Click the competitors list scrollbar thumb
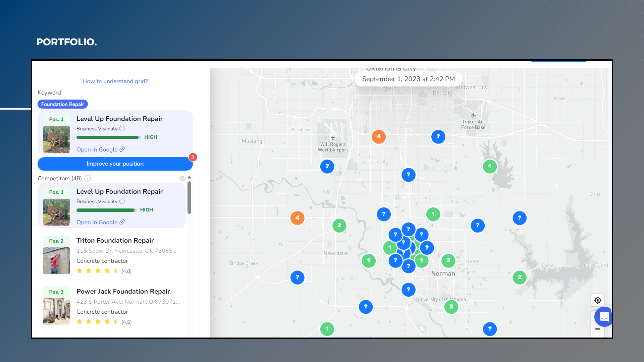This screenshot has width=644, height=362. pos(190,198)
